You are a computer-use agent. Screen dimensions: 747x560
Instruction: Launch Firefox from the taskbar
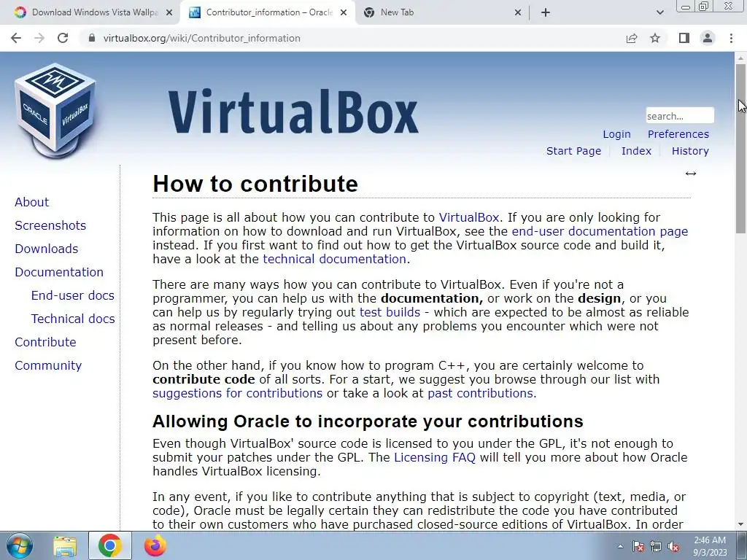[x=155, y=545]
